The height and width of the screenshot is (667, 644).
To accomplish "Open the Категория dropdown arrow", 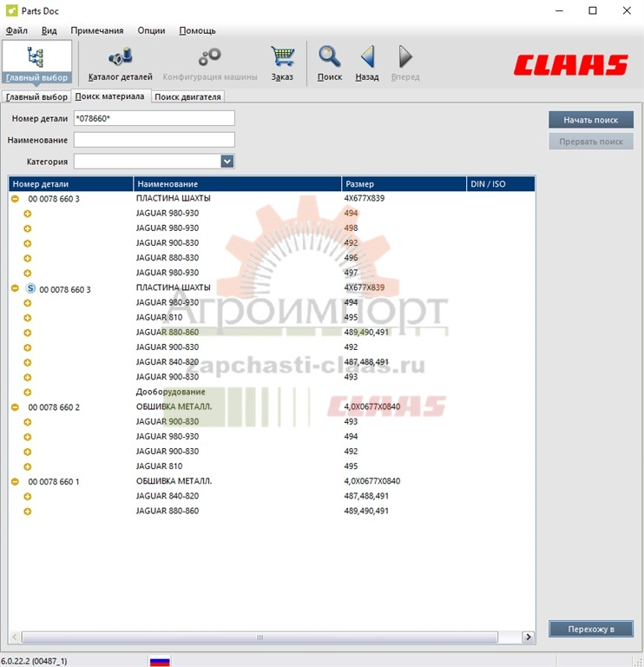I will click(227, 162).
